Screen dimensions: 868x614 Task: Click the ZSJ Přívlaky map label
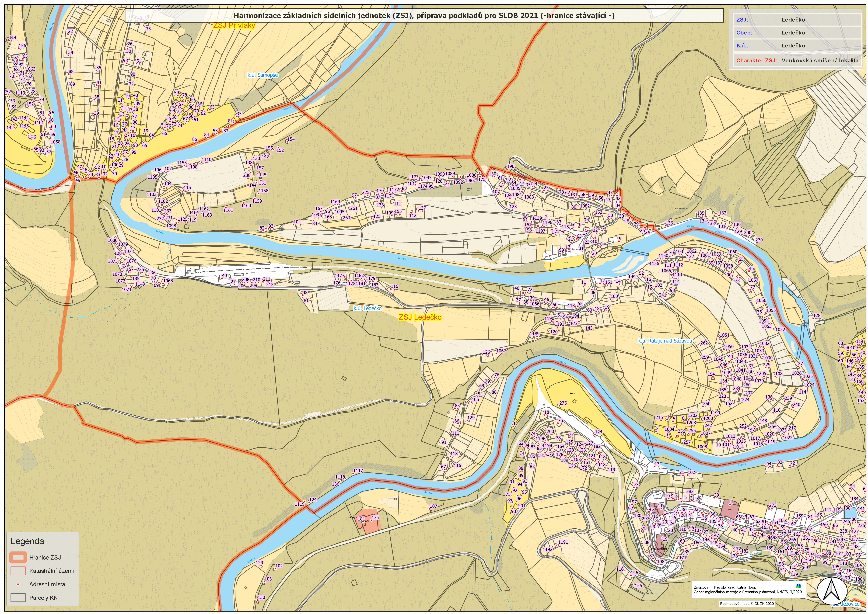point(234,25)
